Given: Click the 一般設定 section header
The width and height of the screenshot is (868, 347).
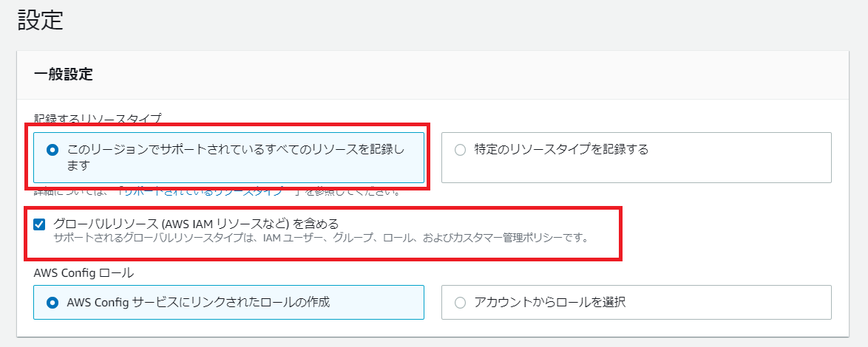Looking at the screenshot, I should point(63,75).
